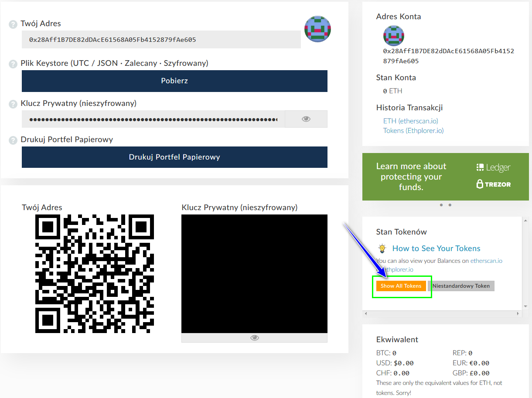This screenshot has height=398, width=532.
Task: Click the Trezor logo in green banner
Action: [493, 184]
